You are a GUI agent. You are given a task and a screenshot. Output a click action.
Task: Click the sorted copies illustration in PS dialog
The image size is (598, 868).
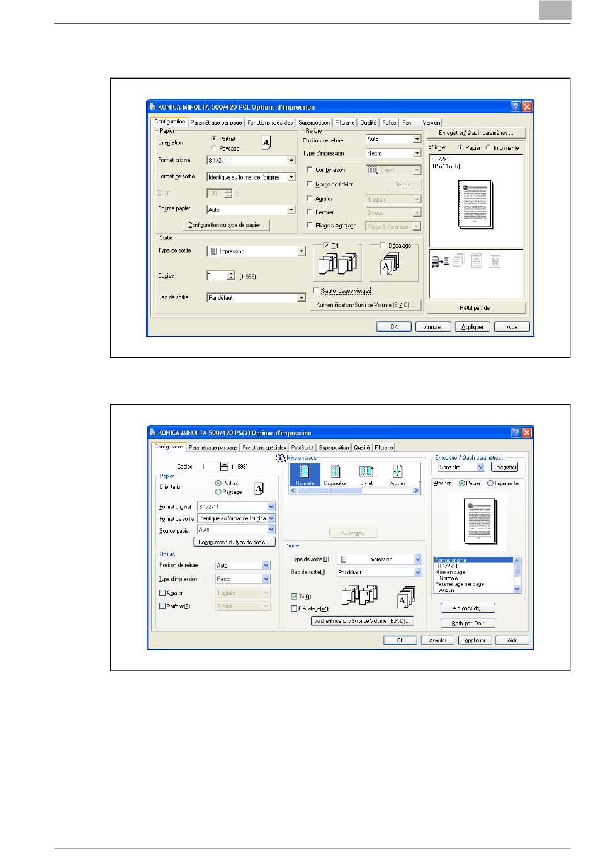[359, 595]
